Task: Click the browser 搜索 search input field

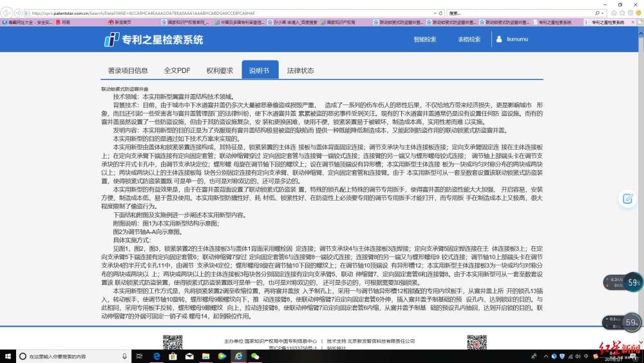Action: 520,13
